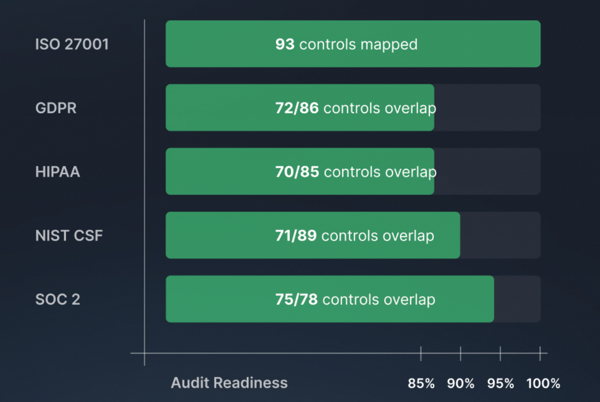Screen dimensions: 600x402
Task: Select the NIST CSF row label
Action: (69, 236)
